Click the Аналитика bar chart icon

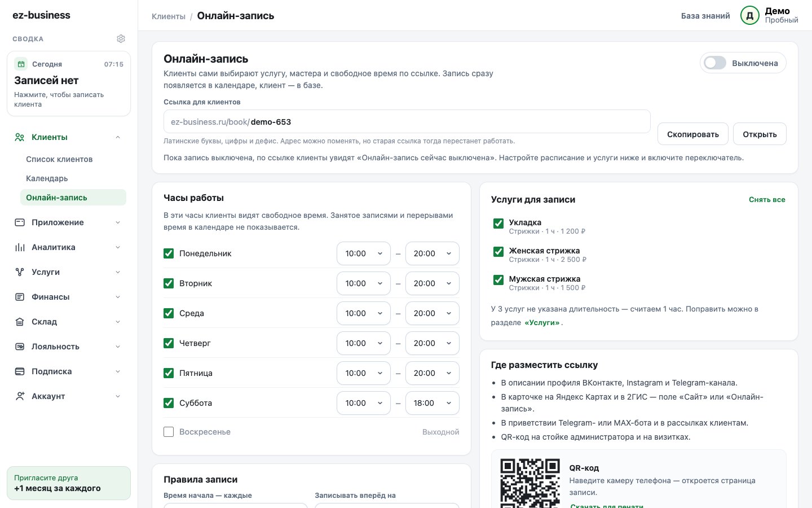[20, 247]
